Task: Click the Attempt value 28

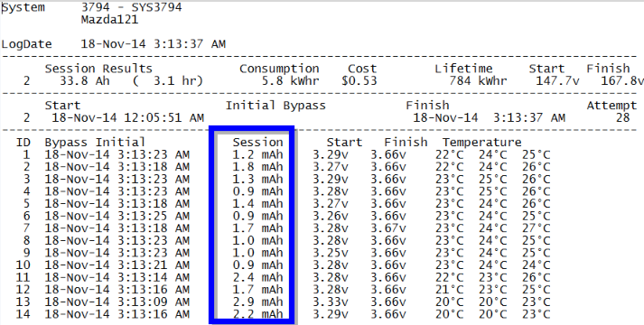Action: 622,117
